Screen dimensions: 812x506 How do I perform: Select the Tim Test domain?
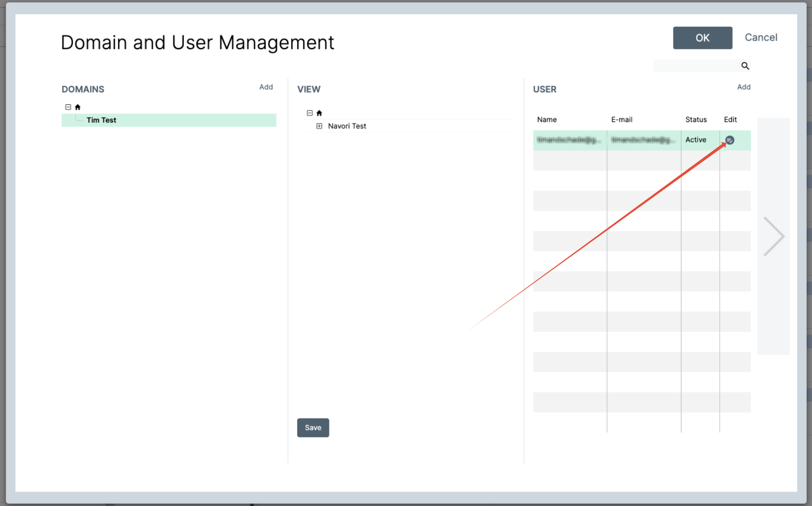pyautogui.click(x=101, y=120)
